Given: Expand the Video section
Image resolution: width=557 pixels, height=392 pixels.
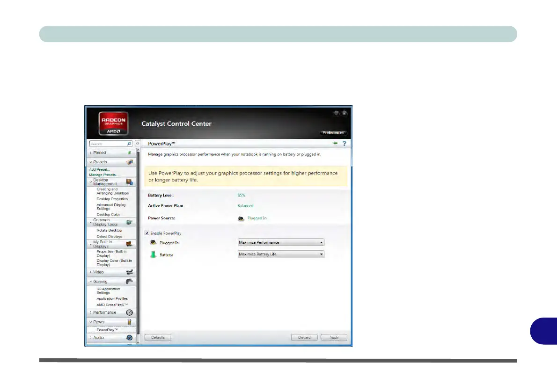Looking at the screenshot, I should coord(91,272).
